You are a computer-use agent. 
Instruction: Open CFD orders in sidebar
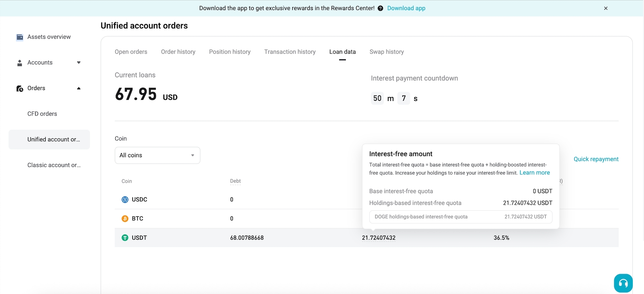click(x=42, y=114)
